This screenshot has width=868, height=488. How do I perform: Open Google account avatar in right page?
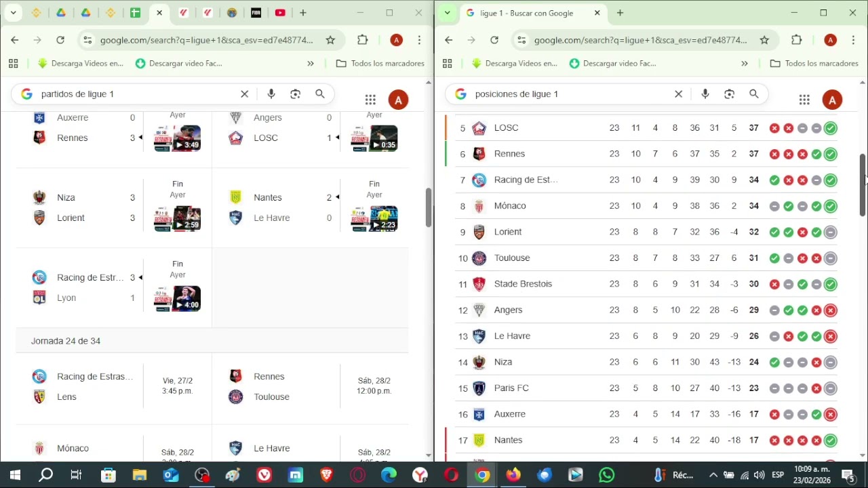click(832, 100)
